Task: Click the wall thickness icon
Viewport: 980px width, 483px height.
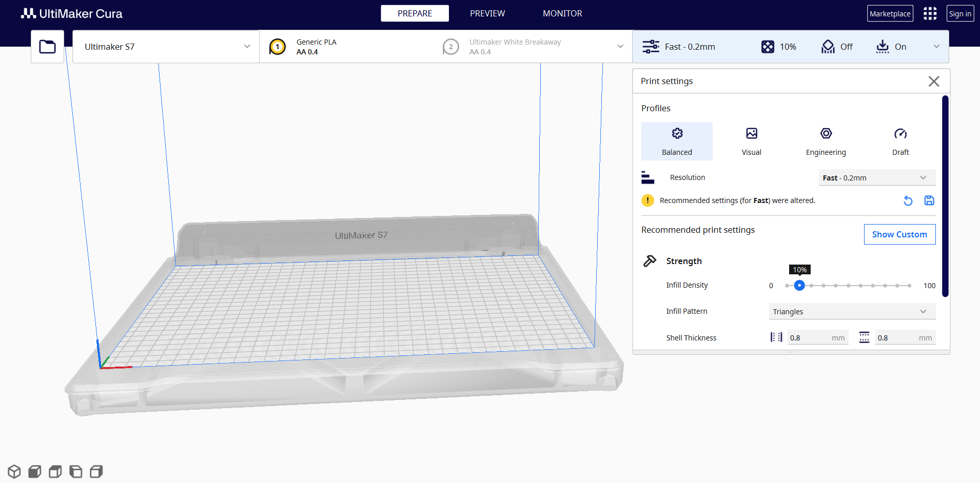Action: click(x=776, y=337)
